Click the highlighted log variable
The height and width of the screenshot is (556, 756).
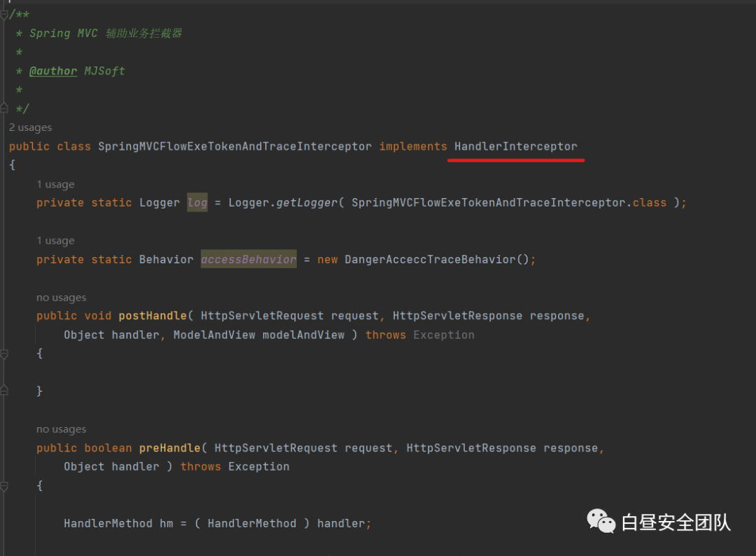(197, 203)
